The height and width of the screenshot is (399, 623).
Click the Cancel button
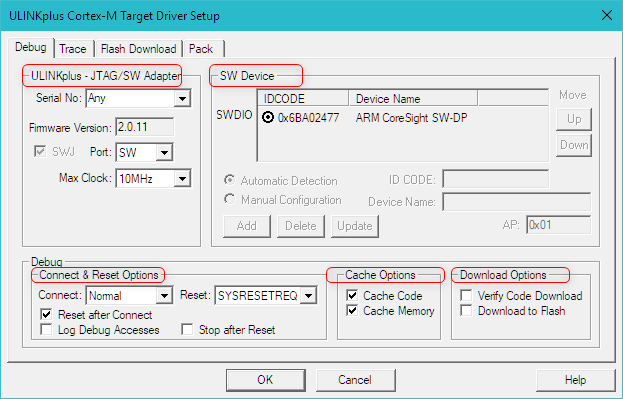coord(356,380)
